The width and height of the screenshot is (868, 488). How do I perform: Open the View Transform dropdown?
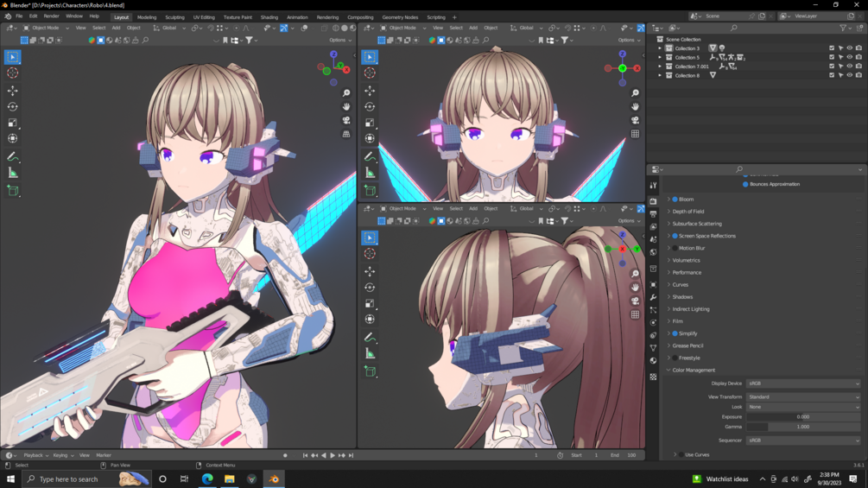pos(802,396)
